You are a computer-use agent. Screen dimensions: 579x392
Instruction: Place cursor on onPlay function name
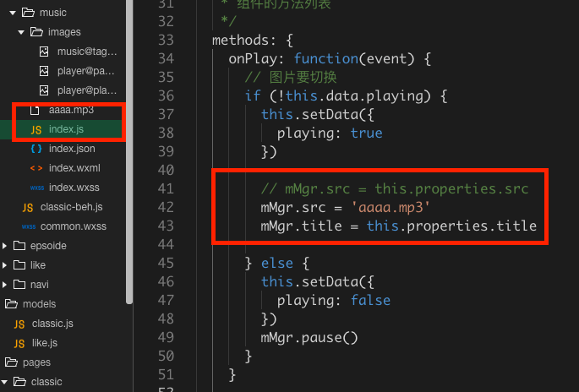pos(252,59)
